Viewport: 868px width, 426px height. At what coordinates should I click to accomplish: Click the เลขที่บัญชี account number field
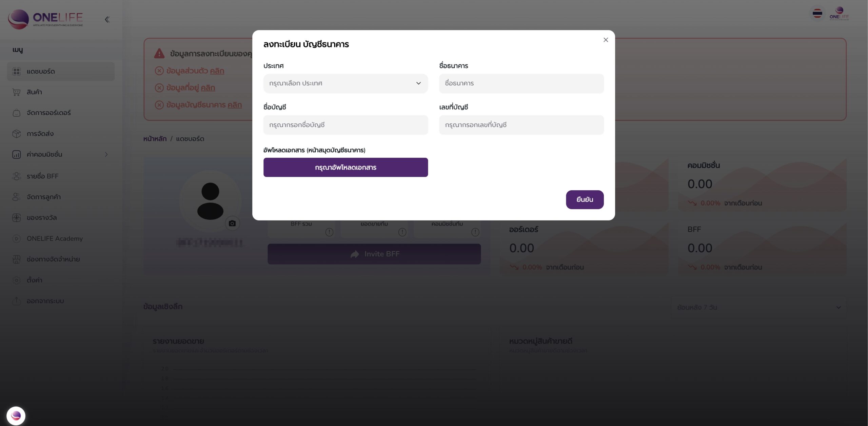tap(521, 125)
